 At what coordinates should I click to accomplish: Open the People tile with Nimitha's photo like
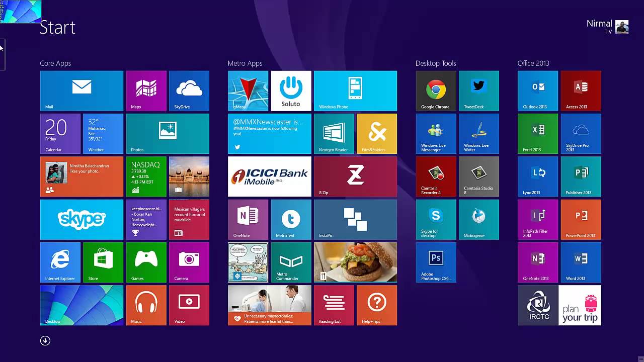[82, 176]
